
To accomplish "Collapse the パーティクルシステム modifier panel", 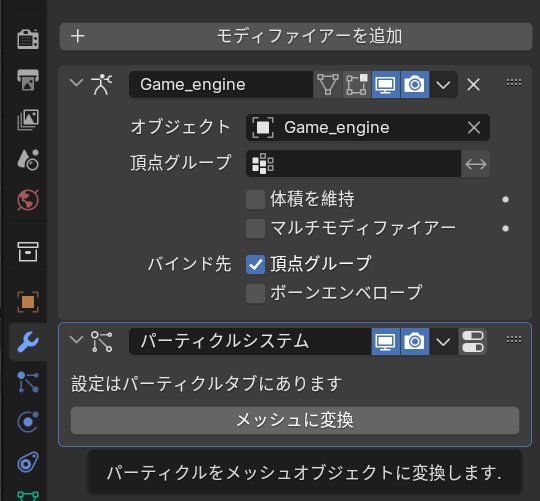I will coord(76,340).
